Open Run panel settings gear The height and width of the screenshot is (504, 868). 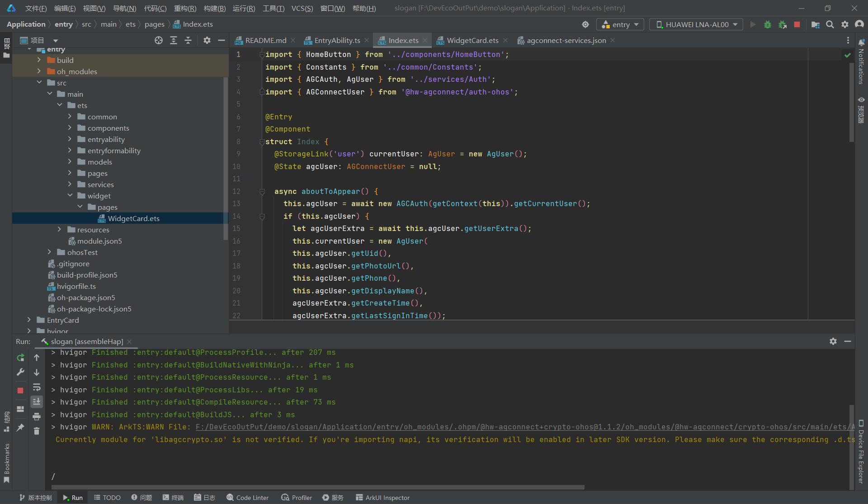(833, 341)
